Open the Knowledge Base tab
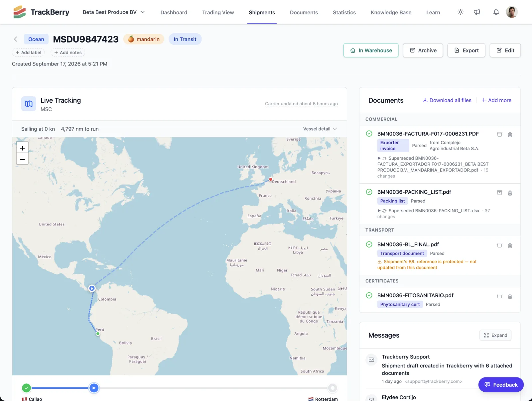Image resolution: width=532 pixels, height=401 pixels. point(391,12)
